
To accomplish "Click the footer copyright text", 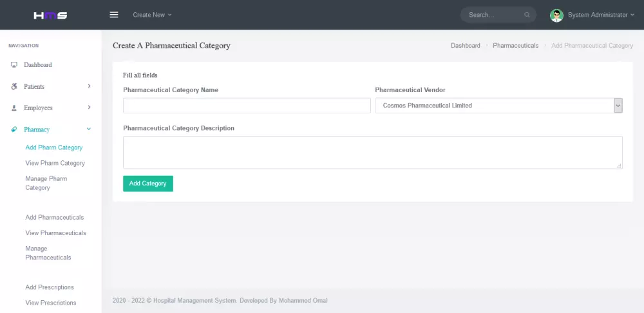I will 220,301.
